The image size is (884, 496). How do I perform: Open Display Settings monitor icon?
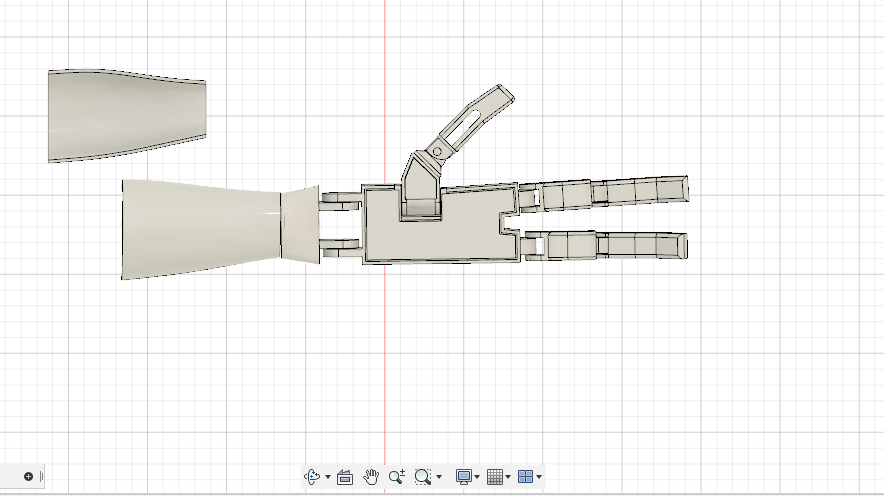click(x=464, y=477)
